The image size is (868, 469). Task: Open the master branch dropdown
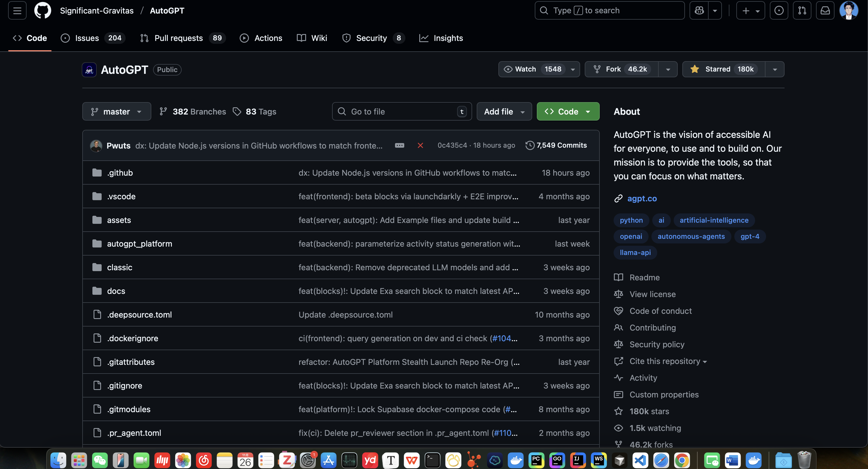[116, 111]
